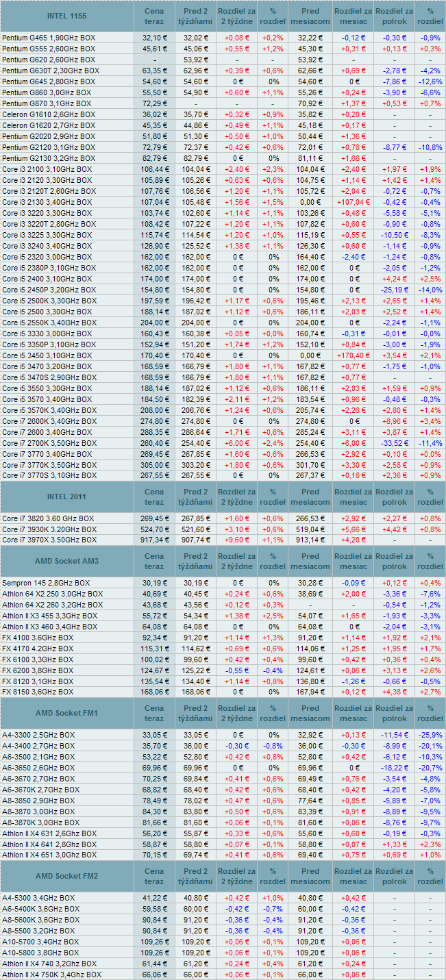446x980 pixels.
Task: Select Pentium G870 3,1GHz BOX
Action: pyautogui.click(x=47, y=103)
